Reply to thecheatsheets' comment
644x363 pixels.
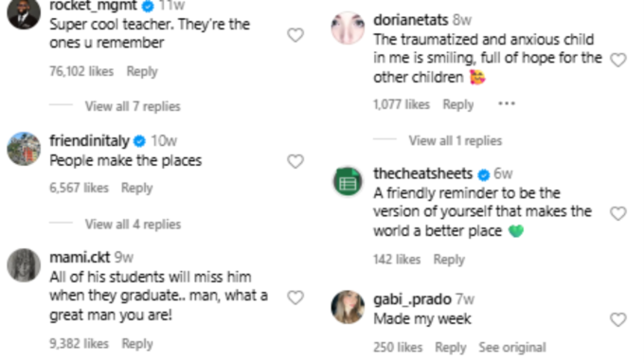[449, 260]
